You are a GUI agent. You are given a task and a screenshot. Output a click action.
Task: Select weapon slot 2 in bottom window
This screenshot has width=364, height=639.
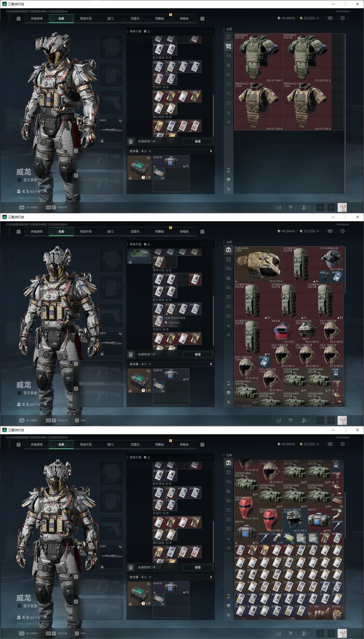coord(98,609)
